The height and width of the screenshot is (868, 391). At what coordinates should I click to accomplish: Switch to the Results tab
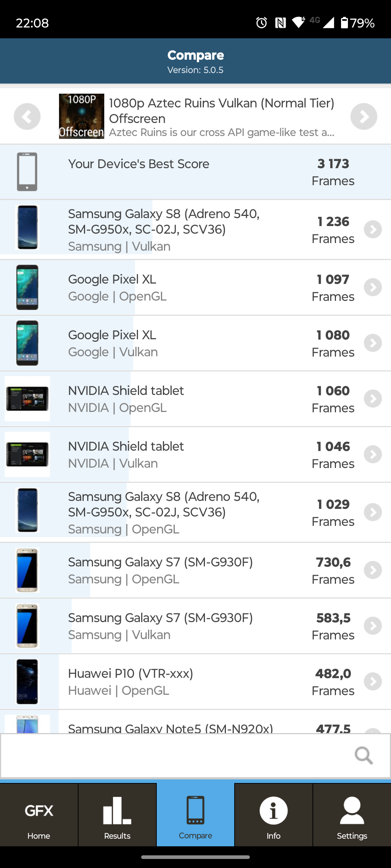pyautogui.click(x=117, y=815)
